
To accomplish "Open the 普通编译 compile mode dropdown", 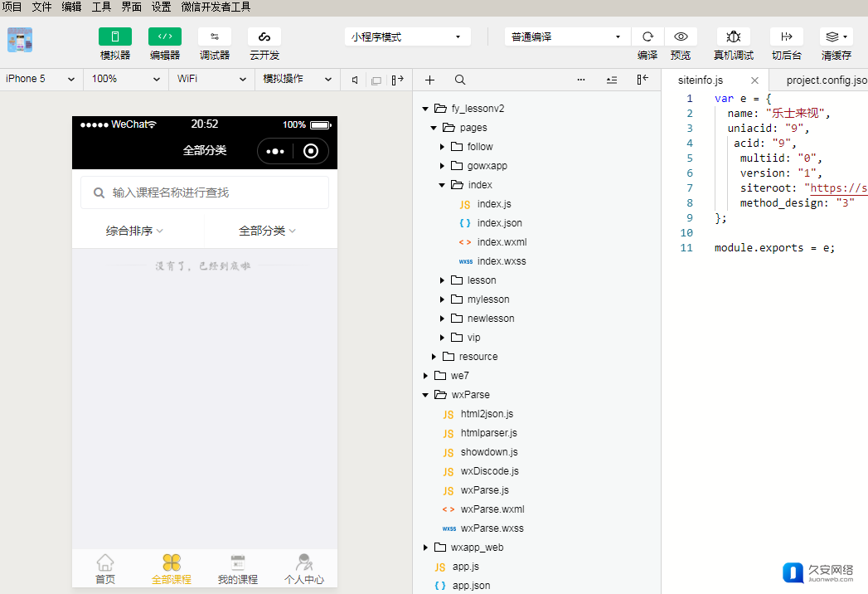I will [567, 37].
